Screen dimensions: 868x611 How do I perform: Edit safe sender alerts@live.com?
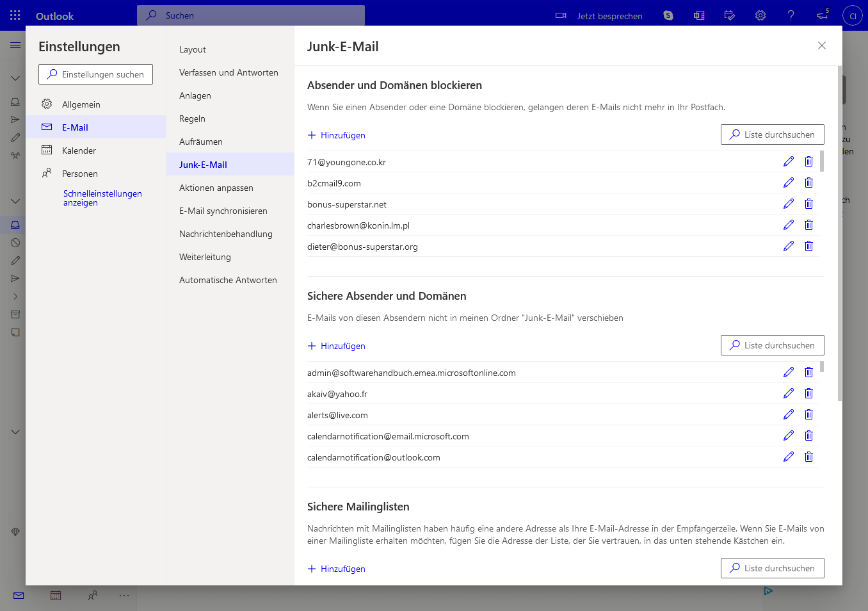[789, 414]
